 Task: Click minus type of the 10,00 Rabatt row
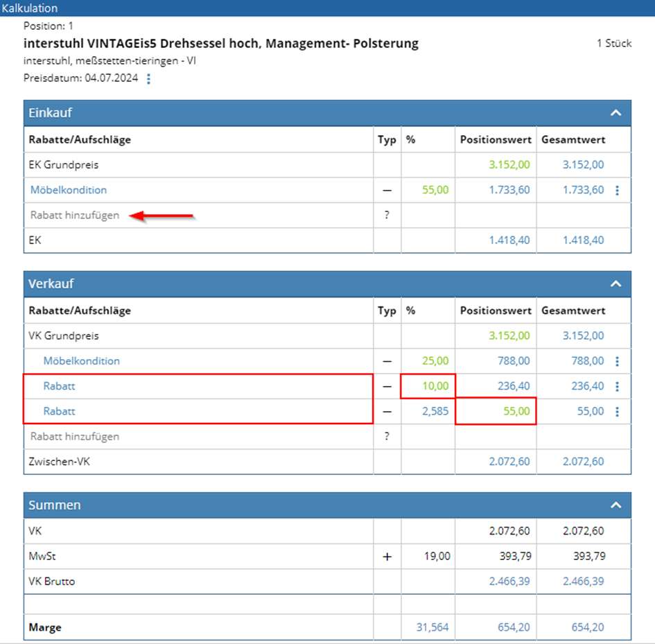[387, 387]
